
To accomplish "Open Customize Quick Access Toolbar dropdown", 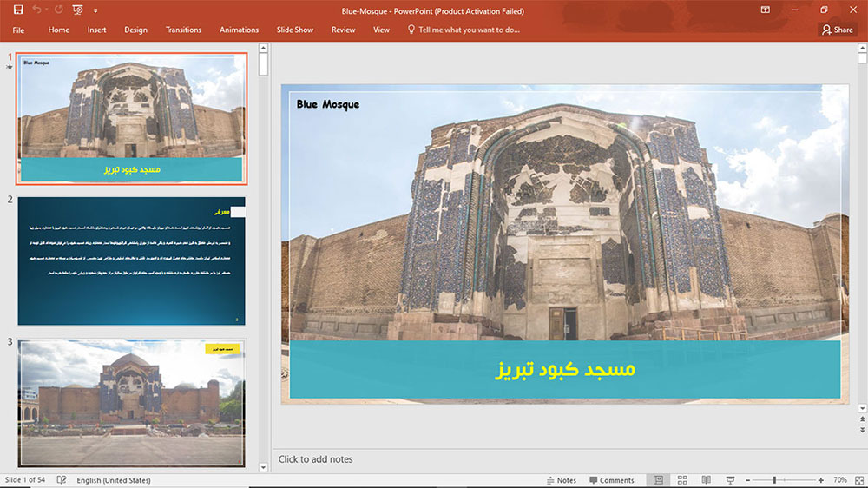I will (x=95, y=10).
